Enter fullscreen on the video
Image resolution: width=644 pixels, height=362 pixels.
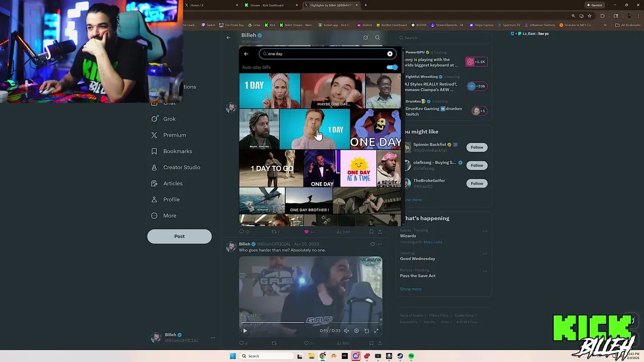(x=376, y=331)
